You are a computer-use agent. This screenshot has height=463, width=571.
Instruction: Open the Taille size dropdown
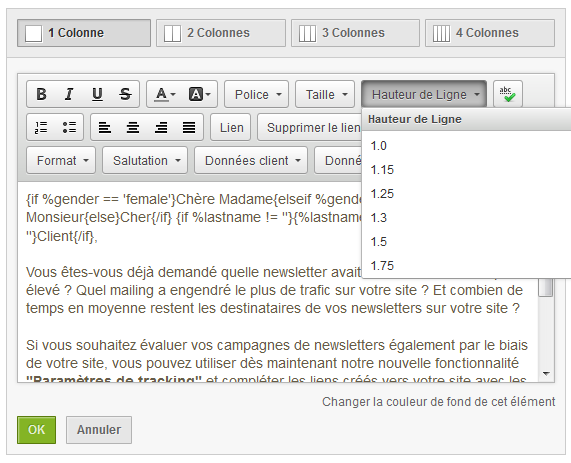tap(325, 94)
